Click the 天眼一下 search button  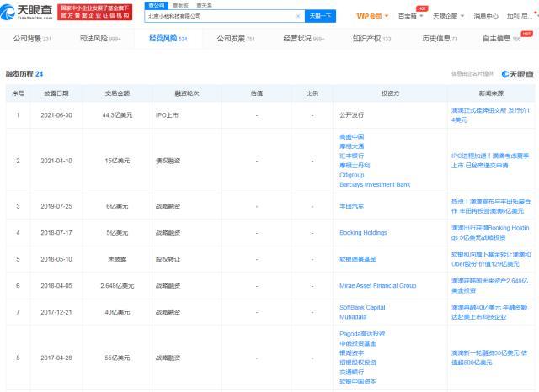click(320, 16)
